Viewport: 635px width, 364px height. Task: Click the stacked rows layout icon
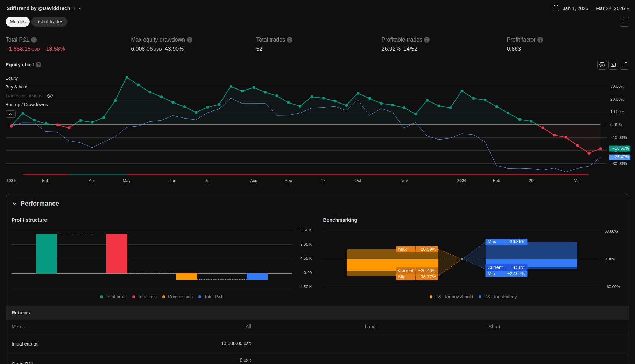pyautogui.click(x=624, y=22)
